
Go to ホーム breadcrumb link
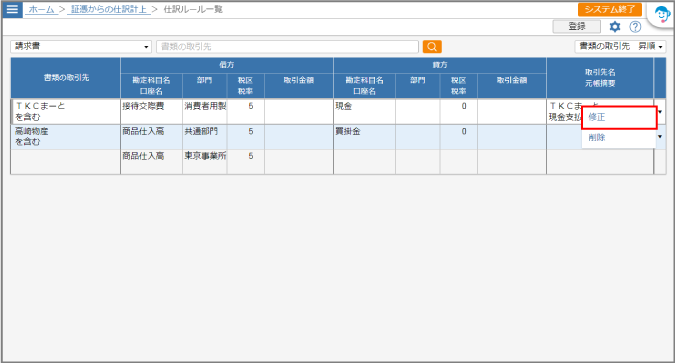(41, 9)
